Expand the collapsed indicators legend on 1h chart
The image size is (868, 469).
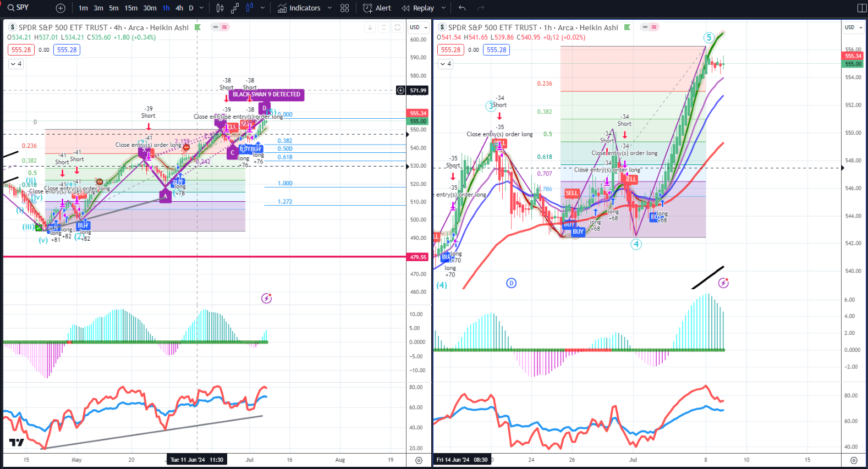click(446, 64)
